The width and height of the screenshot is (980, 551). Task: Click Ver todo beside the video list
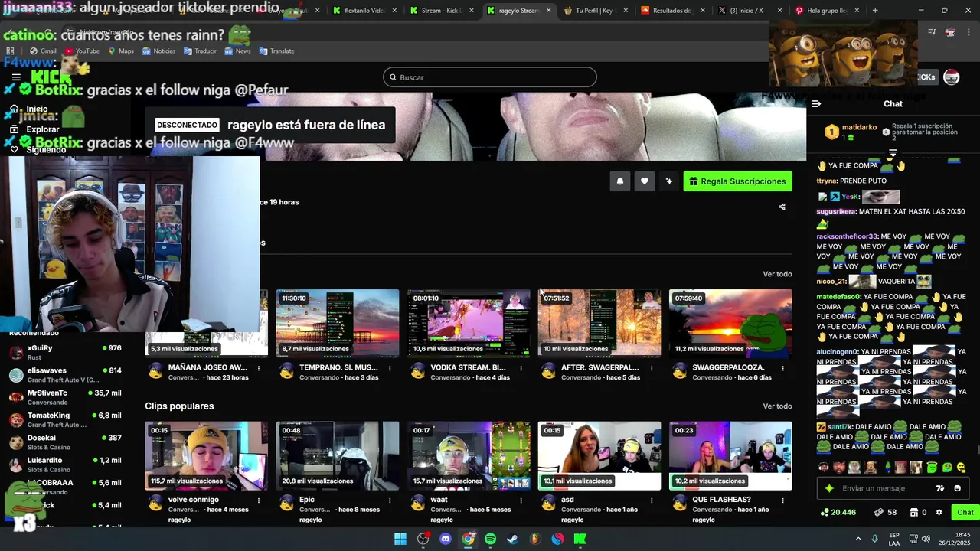click(777, 274)
